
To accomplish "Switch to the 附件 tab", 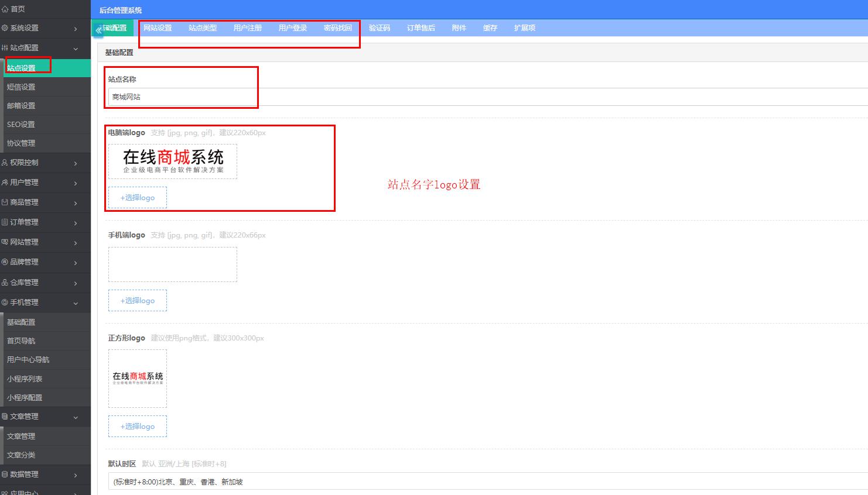I will click(x=459, y=28).
